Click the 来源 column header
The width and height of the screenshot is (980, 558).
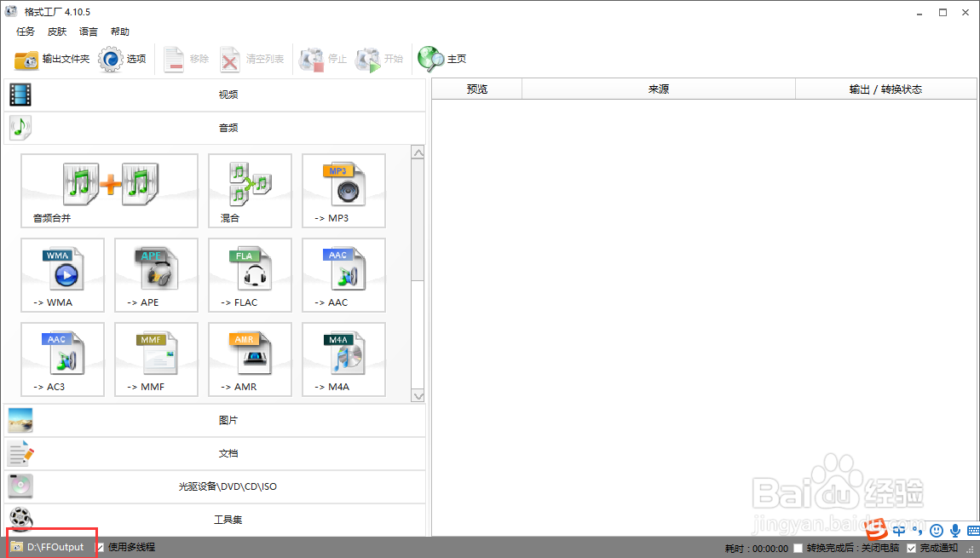(659, 89)
